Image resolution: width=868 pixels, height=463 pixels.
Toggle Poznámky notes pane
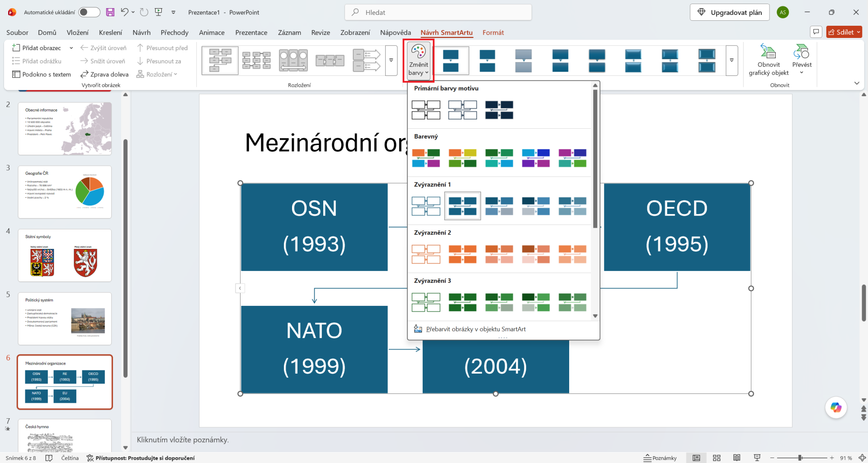click(660, 458)
